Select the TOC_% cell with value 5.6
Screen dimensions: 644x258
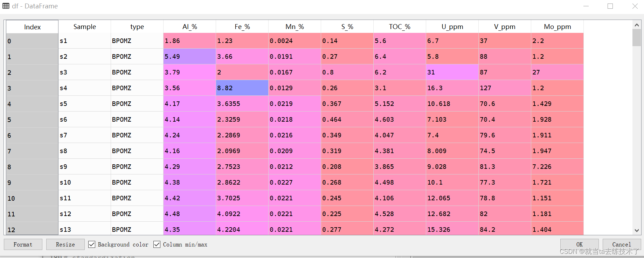tap(400, 41)
